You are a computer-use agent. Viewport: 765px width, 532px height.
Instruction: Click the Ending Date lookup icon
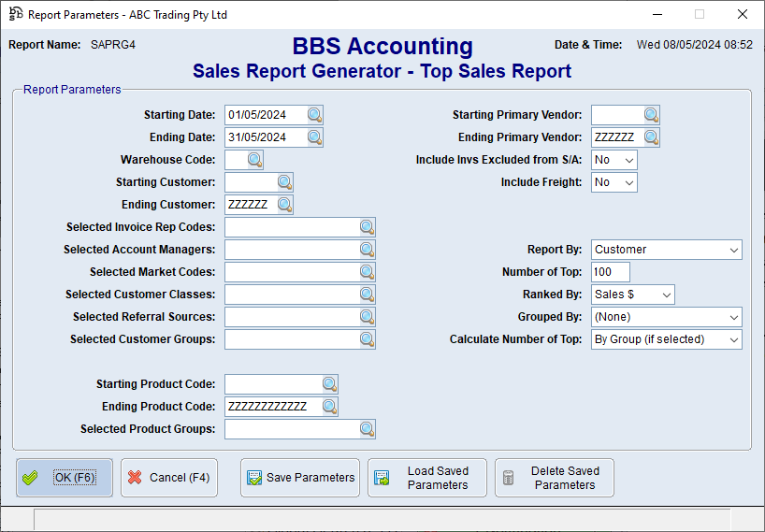[x=315, y=137]
